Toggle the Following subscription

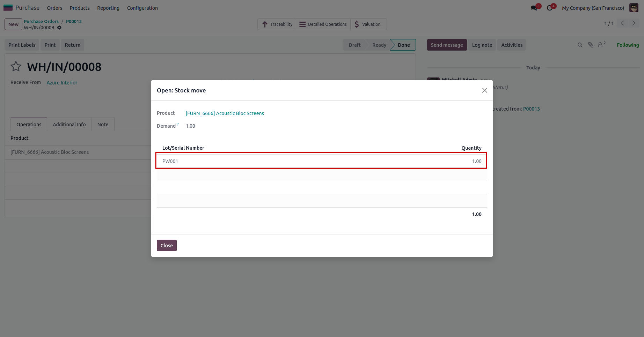click(628, 45)
